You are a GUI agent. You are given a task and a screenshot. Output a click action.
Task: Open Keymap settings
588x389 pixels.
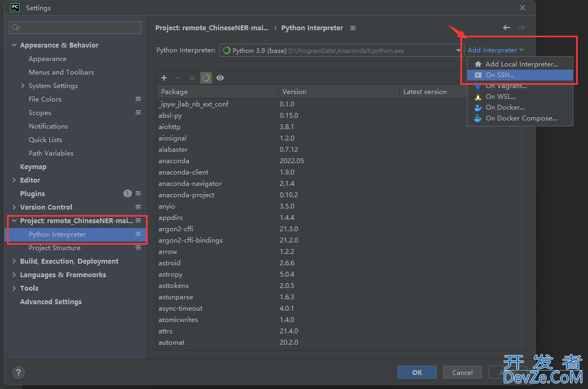point(33,166)
